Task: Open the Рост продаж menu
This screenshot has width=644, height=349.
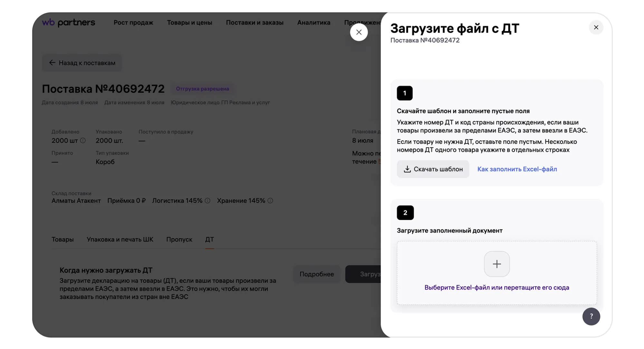Action: [x=133, y=23]
